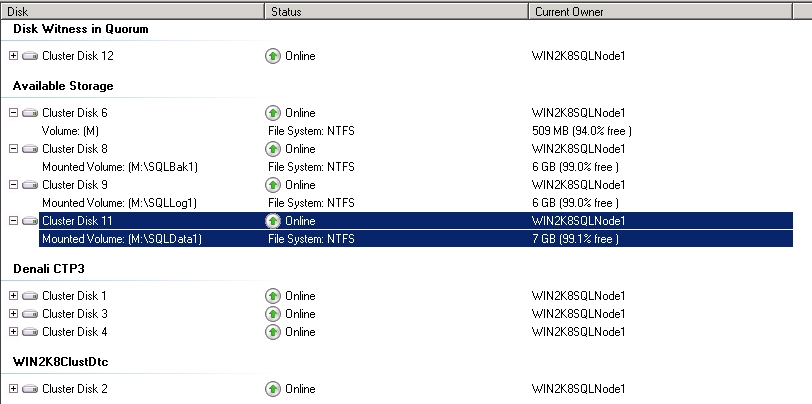Click the green online icon for Cluster Disk 6
This screenshot has width=812, height=404.
click(273, 113)
